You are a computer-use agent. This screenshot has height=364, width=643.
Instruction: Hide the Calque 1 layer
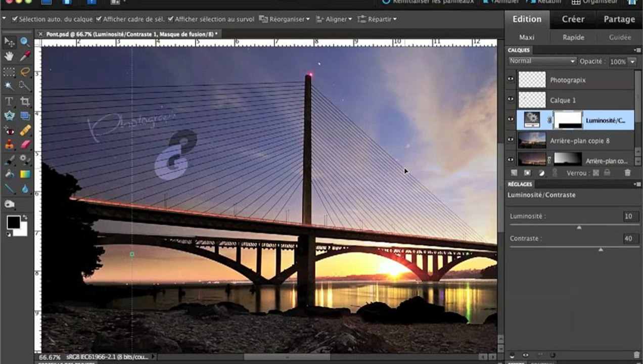[x=511, y=100]
